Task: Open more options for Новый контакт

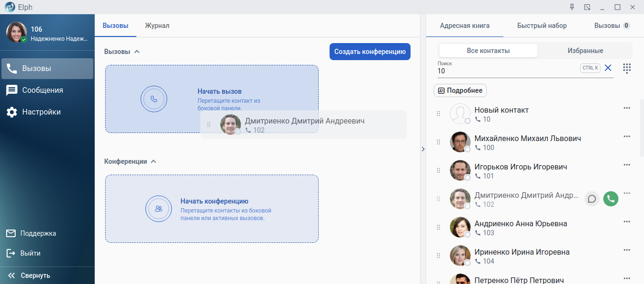Action: (627, 108)
